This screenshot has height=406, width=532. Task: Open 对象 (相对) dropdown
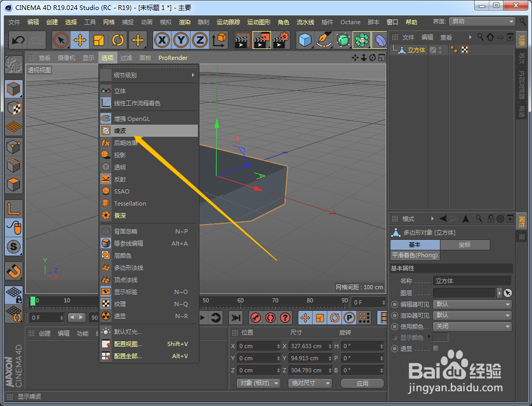coord(258,383)
